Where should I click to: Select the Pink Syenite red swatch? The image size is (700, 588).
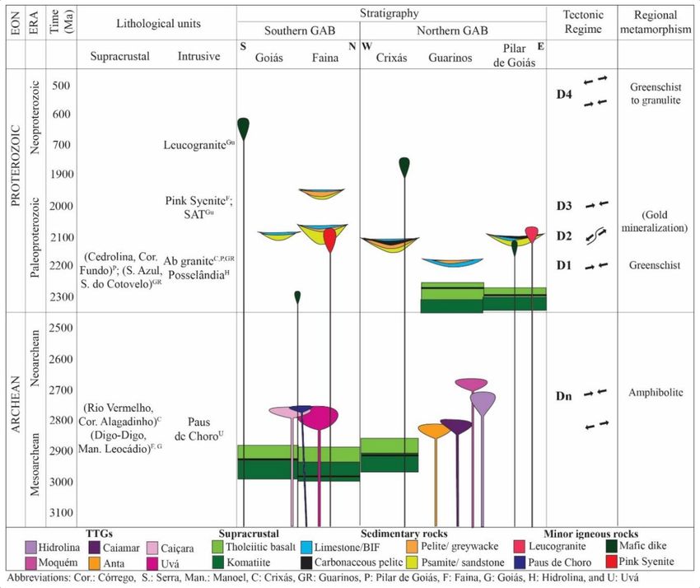click(612, 561)
